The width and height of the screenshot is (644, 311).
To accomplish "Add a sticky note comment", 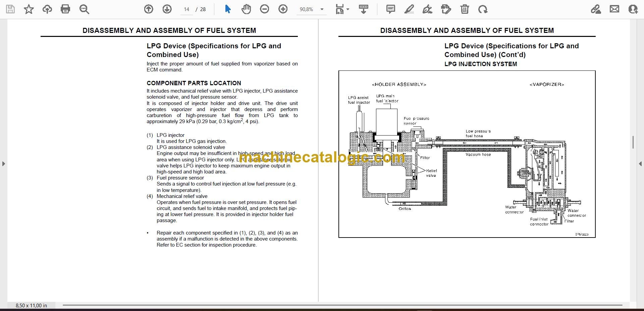I will [391, 9].
